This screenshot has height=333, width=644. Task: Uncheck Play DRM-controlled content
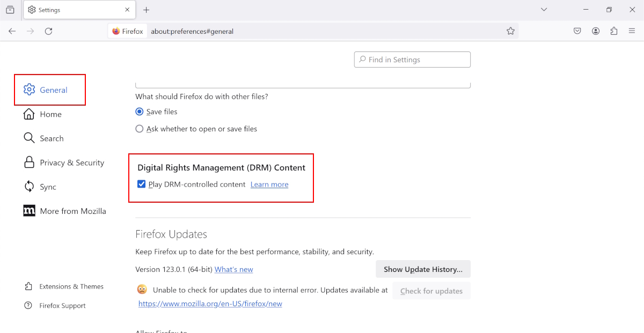(x=141, y=183)
